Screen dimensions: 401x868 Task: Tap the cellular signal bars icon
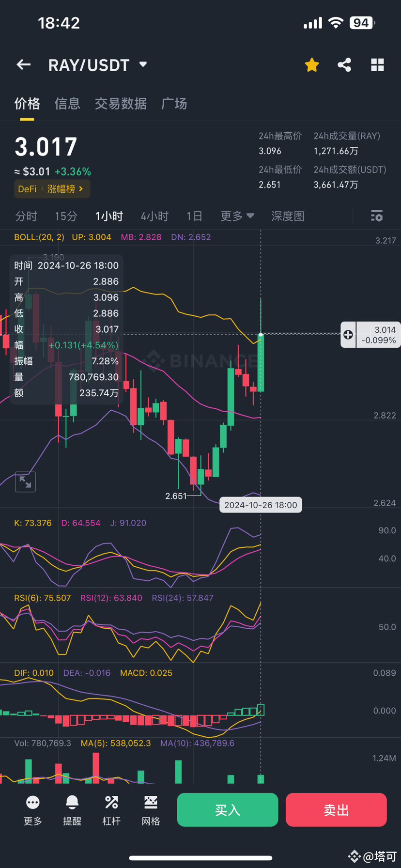pos(313,23)
